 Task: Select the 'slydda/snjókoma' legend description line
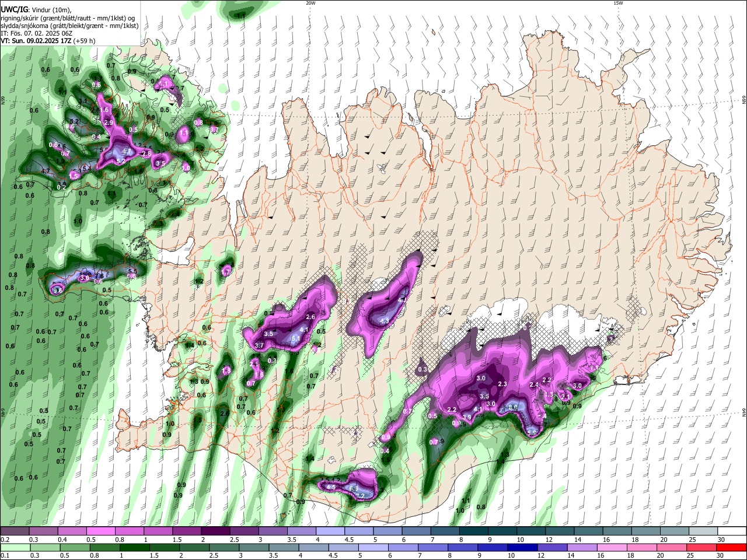click(x=70, y=26)
